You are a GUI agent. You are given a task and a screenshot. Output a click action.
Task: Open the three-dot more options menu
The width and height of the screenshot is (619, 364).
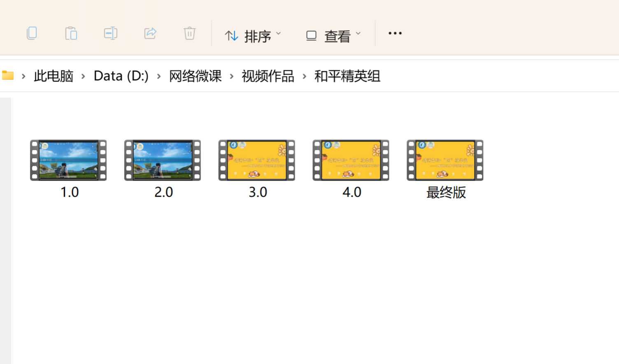point(395,33)
